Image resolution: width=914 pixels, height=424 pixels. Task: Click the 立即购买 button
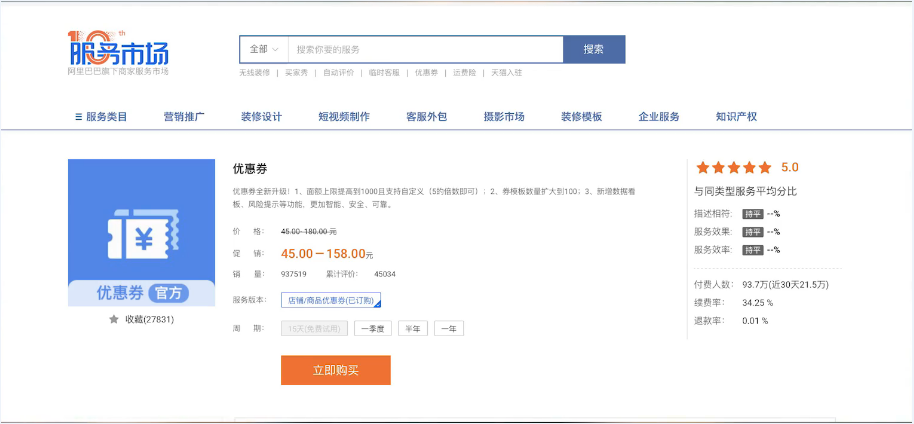click(335, 370)
